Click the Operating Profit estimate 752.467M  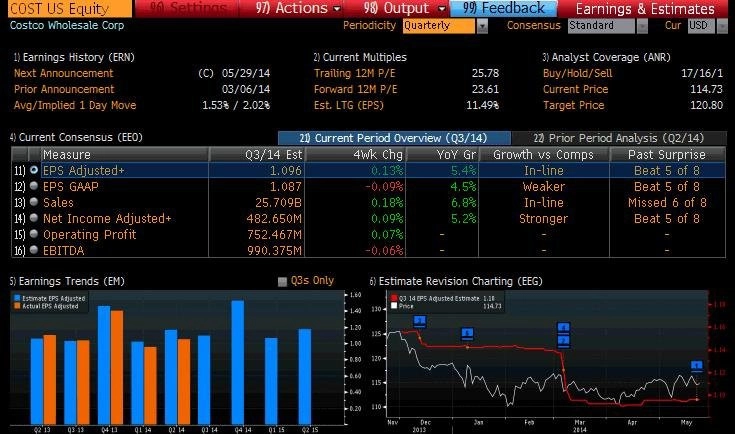point(274,235)
